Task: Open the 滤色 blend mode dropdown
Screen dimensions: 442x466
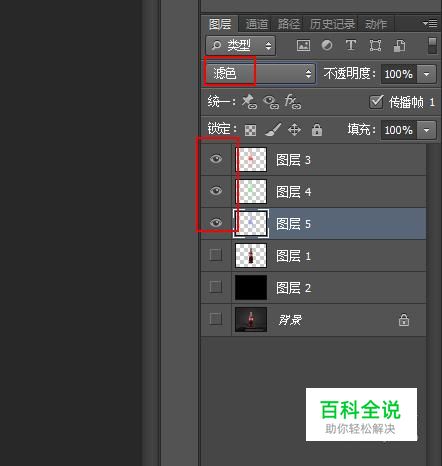Action: (260, 73)
